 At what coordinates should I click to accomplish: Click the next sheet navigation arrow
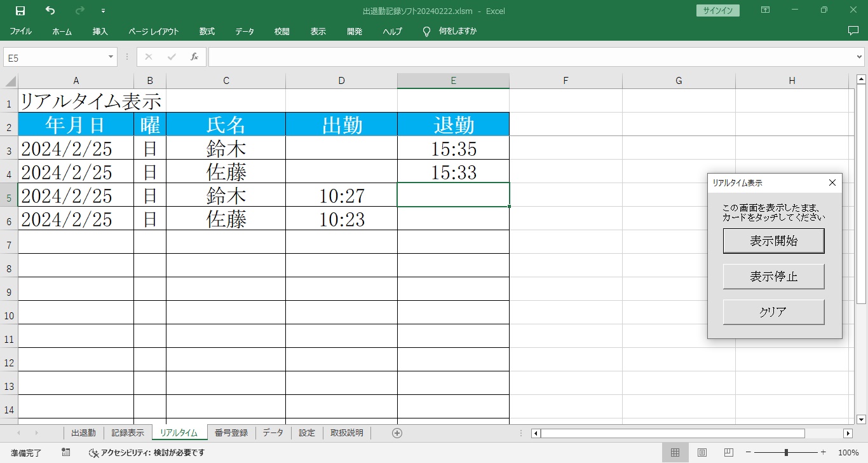coord(36,433)
